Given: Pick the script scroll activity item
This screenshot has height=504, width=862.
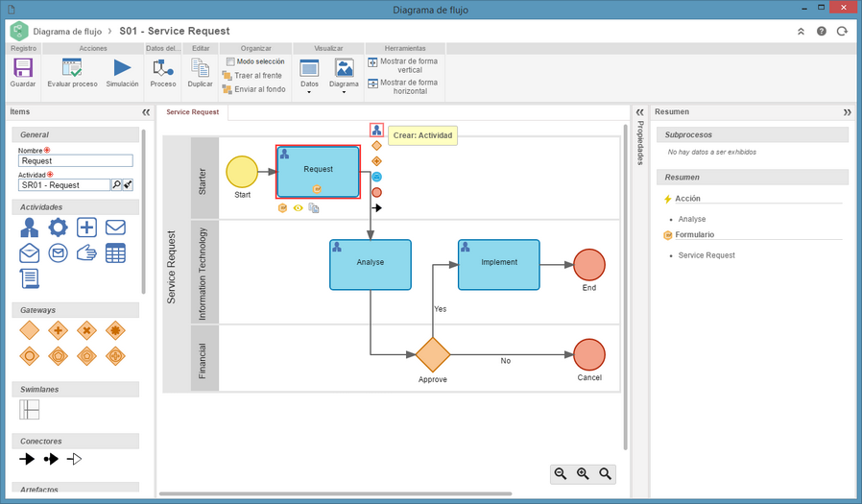Looking at the screenshot, I should 29,278.
